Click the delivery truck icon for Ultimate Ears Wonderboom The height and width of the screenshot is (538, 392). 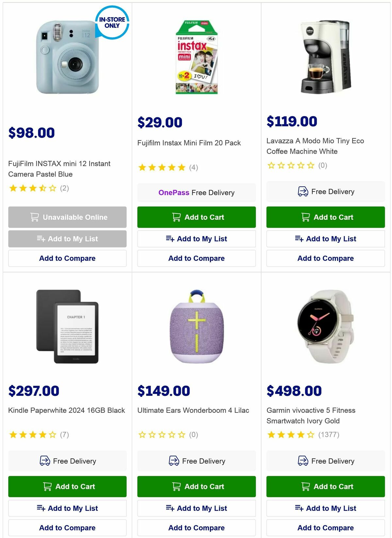(174, 461)
